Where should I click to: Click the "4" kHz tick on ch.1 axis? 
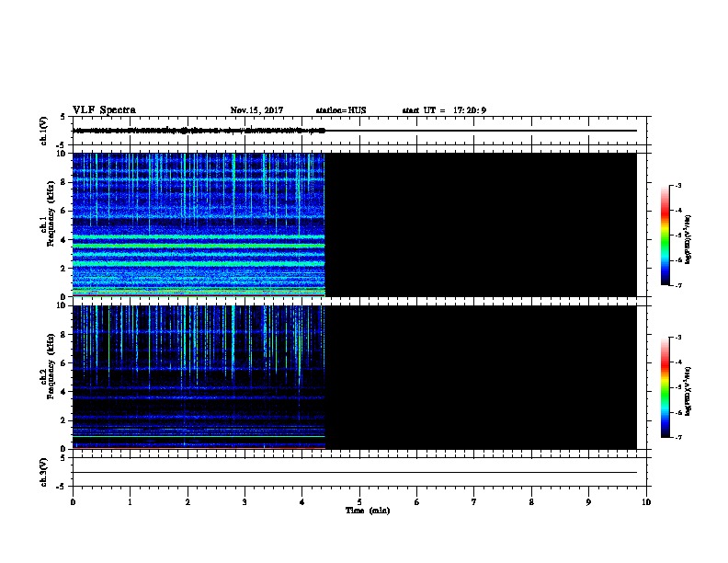coord(63,240)
